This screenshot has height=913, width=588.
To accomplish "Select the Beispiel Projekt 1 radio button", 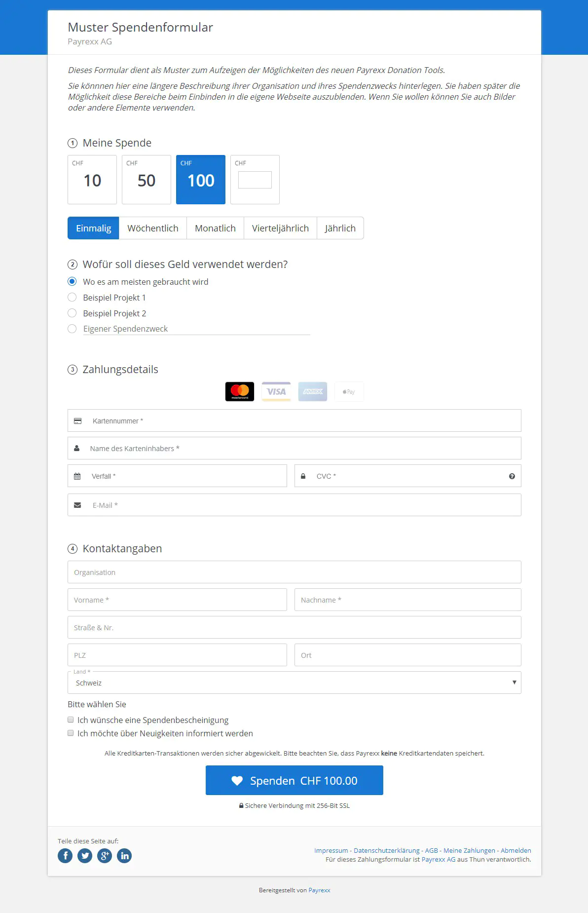I will pos(73,298).
